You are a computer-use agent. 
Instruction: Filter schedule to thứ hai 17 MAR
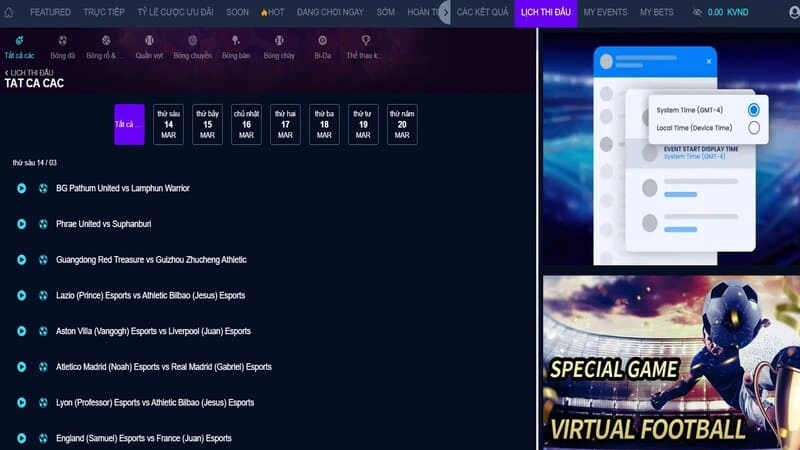tap(285, 124)
